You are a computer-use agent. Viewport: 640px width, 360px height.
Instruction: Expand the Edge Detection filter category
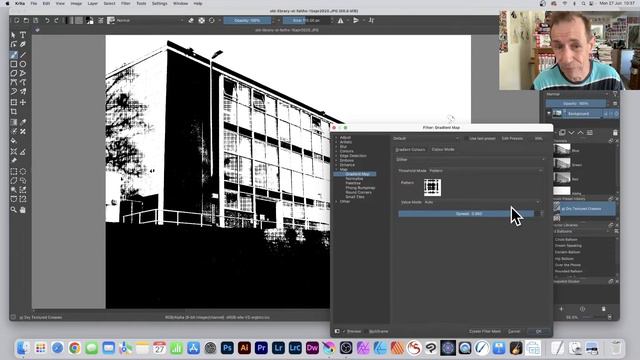pos(336,156)
